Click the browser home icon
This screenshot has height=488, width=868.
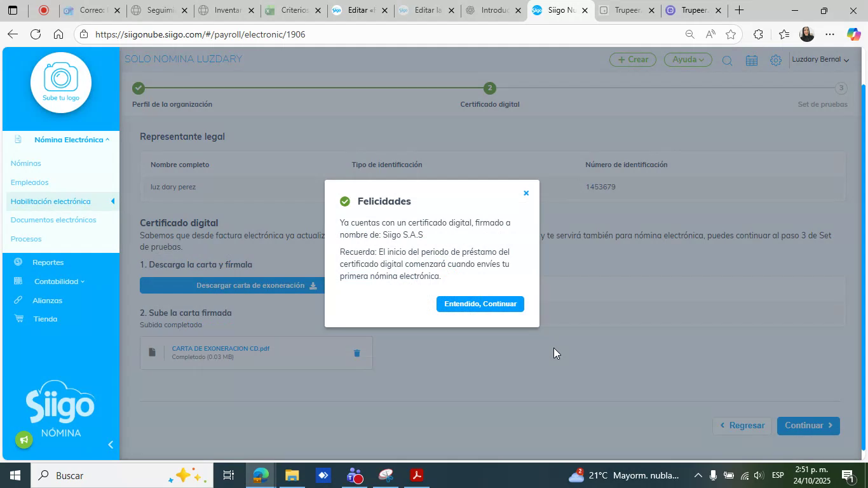(58, 34)
